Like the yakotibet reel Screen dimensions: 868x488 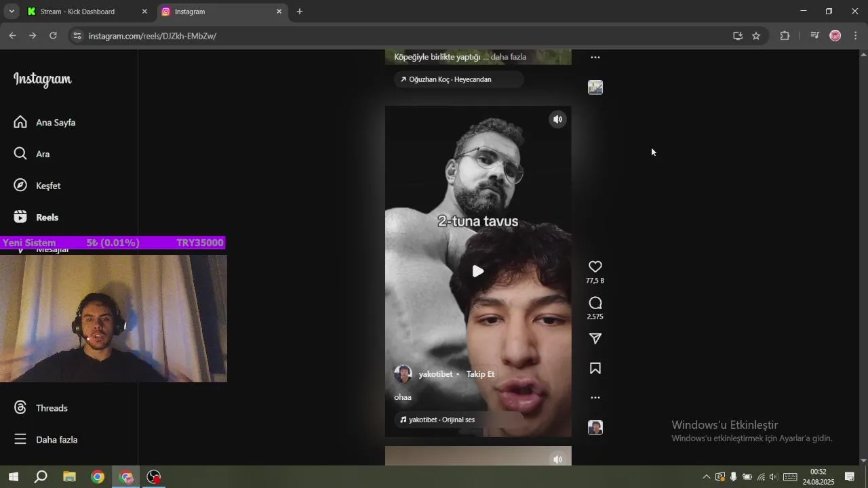click(595, 267)
